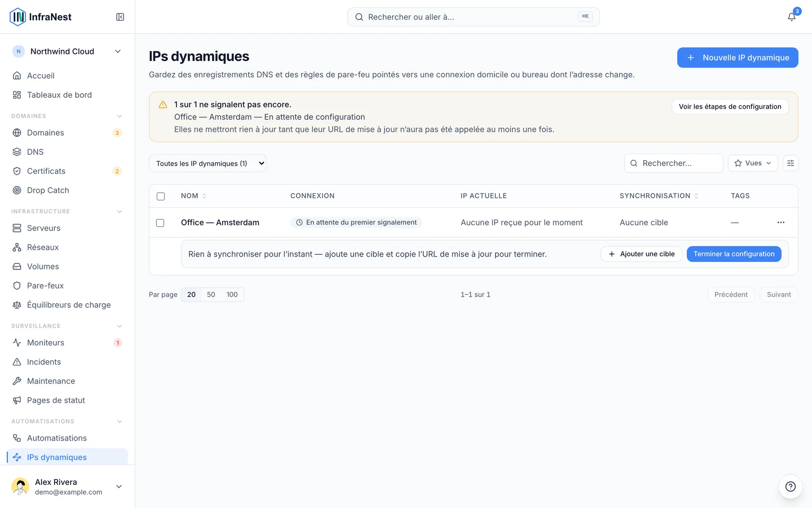Screen dimensions: 812x508
Task: Click the Certificats shield icon
Action: pos(17,171)
